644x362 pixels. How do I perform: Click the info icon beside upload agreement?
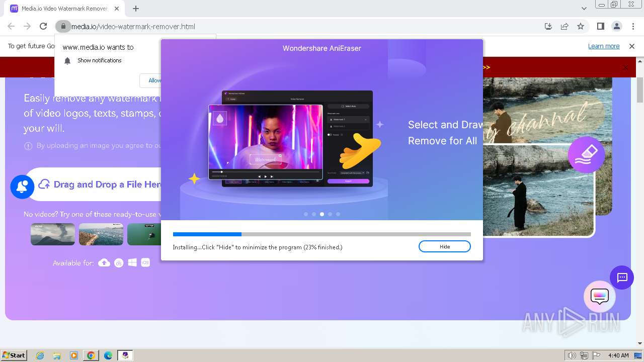28,146
